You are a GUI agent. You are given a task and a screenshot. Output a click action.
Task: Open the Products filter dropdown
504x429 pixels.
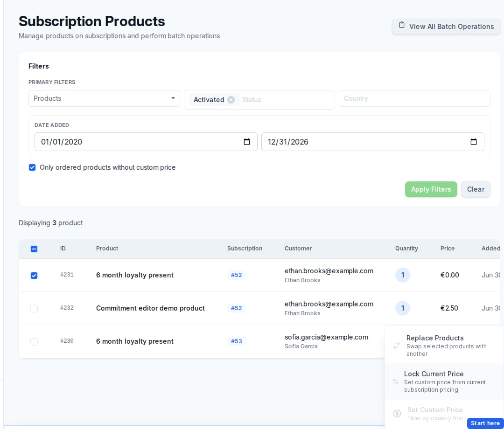tap(104, 98)
